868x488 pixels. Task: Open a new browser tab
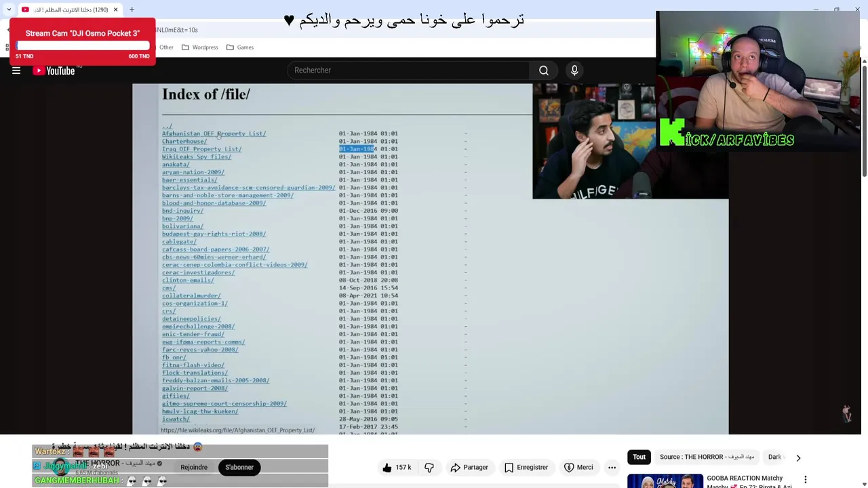tap(132, 9)
